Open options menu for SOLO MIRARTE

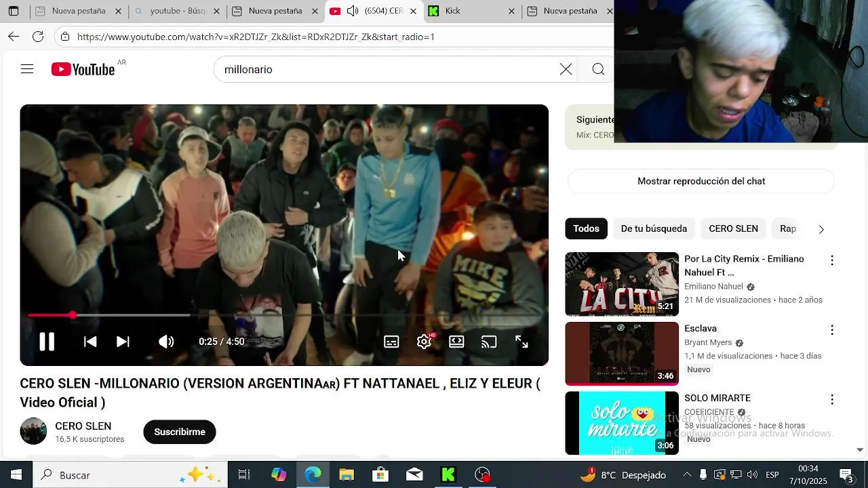coord(832,400)
